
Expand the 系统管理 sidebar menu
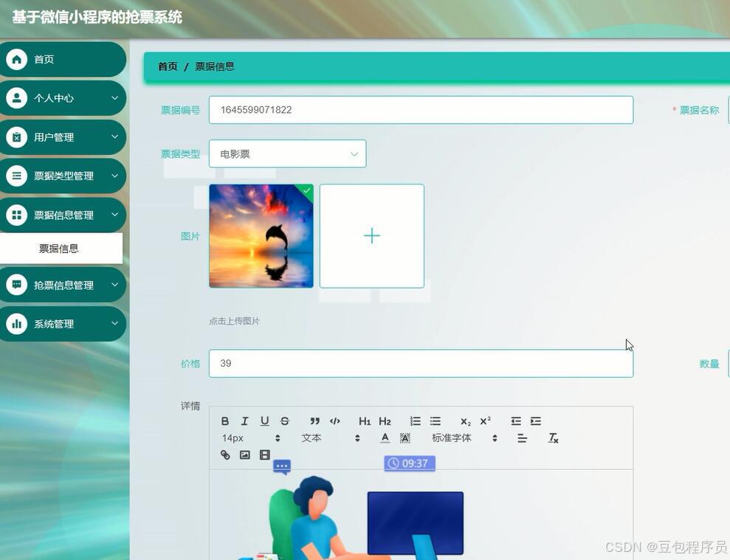(x=63, y=323)
